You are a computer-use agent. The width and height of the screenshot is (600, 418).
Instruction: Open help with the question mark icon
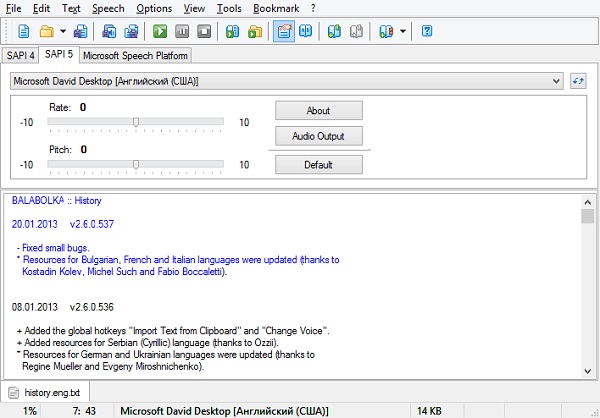427,31
